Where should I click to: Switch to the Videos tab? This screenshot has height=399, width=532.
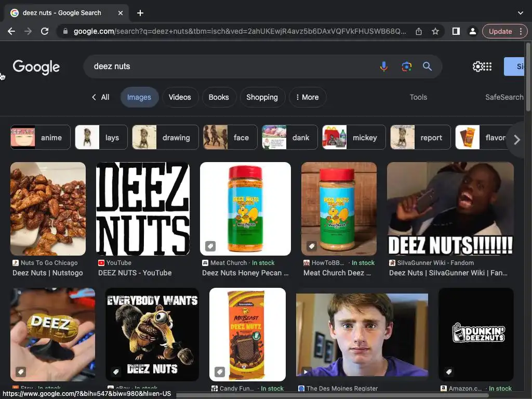(180, 97)
